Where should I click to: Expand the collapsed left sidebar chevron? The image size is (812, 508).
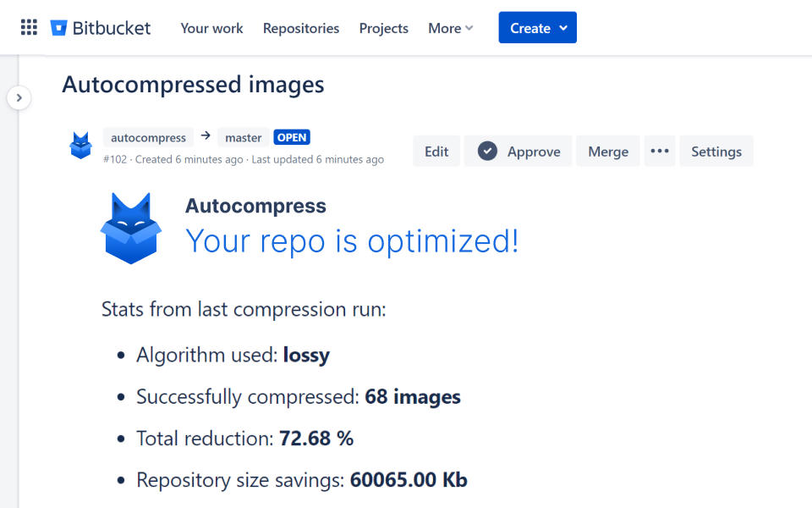tap(19, 97)
